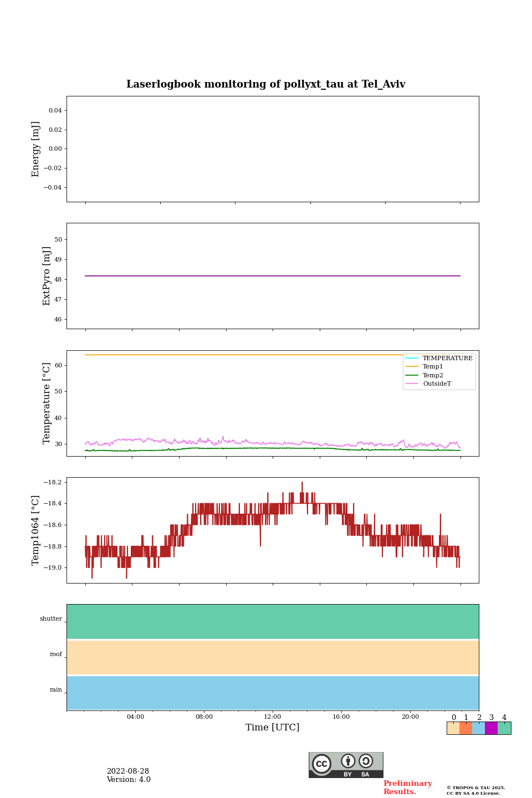532x798 pixels.
Task: Click the ExtPyro [mJ] axis label
Action: (x=47, y=276)
